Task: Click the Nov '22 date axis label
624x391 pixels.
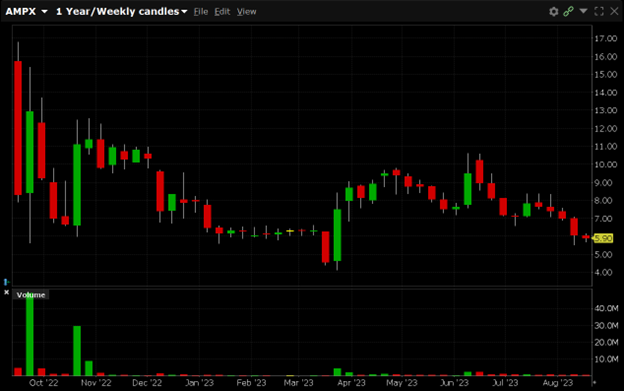Action: pos(96,383)
